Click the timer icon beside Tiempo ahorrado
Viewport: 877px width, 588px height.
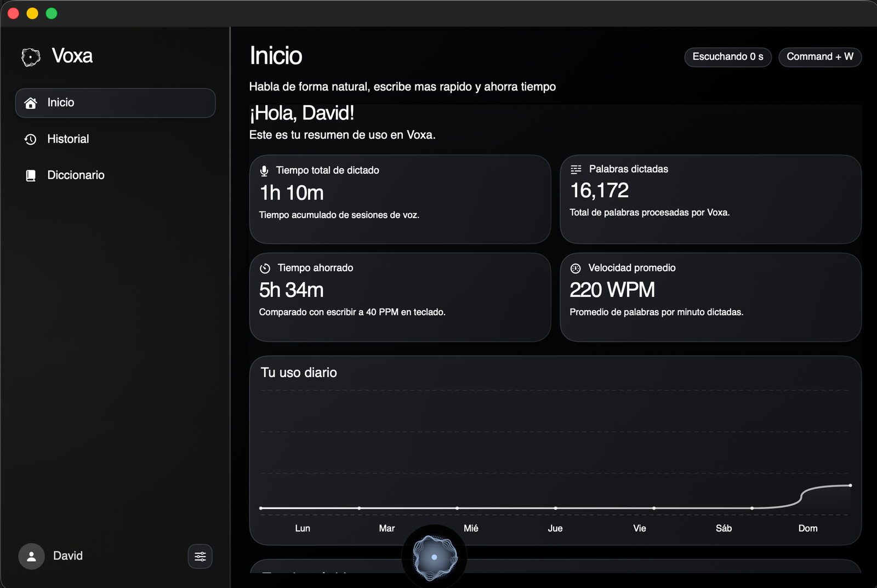pyautogui.click(x=265, y=269)
